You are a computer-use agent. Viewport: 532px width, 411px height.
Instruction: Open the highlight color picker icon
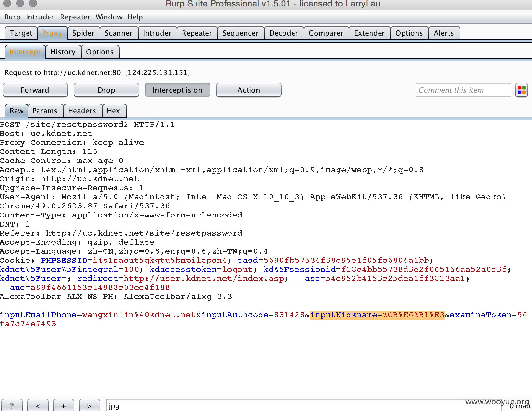pos(521,90)
